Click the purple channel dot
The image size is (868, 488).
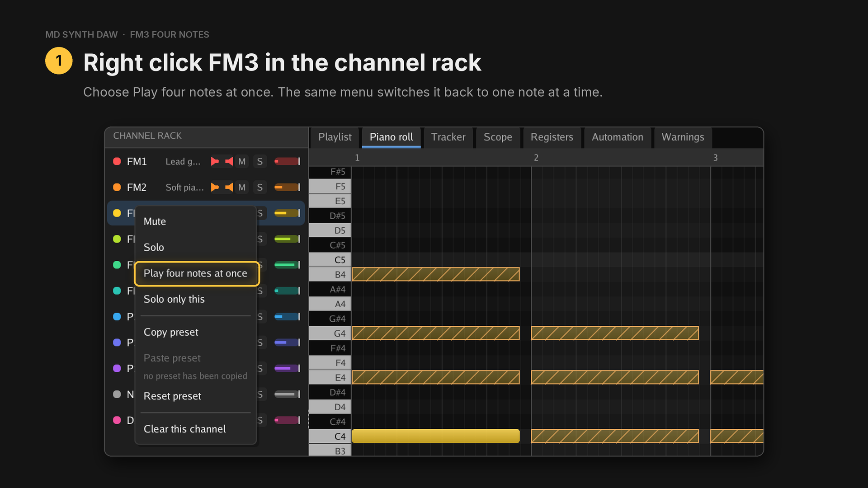[x=117, y=368]
